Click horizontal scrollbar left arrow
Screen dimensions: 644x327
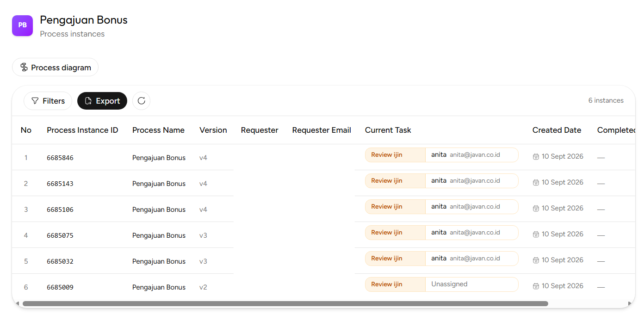coord(17,304)
